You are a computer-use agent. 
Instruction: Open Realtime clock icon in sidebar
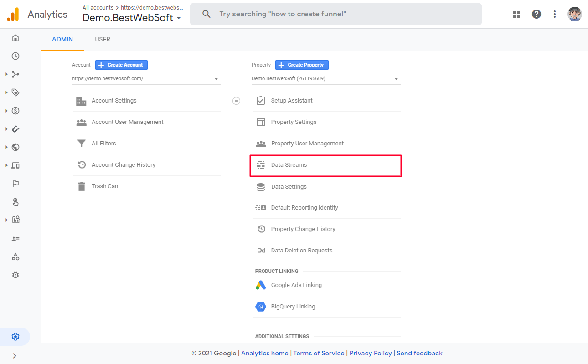tap(15, 56)
